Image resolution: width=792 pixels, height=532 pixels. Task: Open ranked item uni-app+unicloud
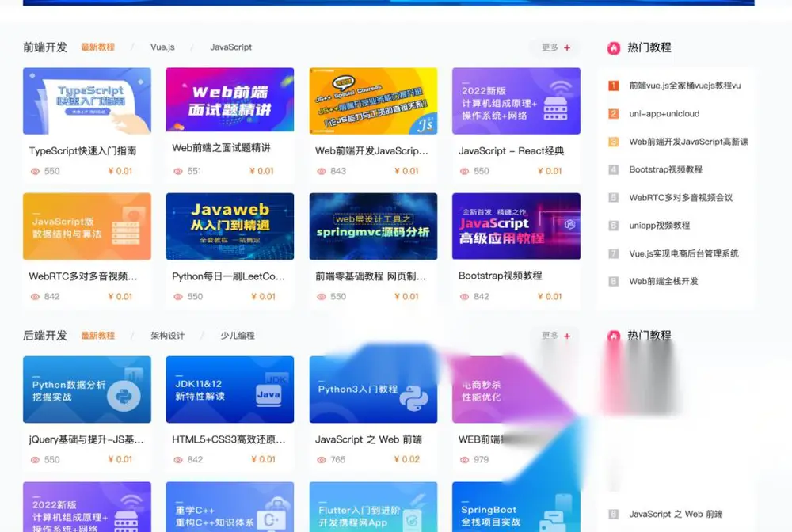tap(664, 113)
